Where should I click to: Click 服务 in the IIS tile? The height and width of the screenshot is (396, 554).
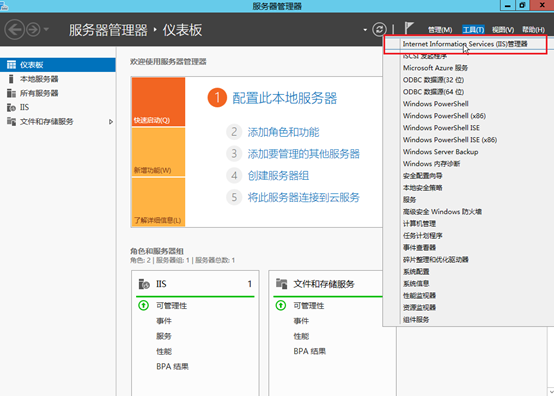[x=164, y=336]
